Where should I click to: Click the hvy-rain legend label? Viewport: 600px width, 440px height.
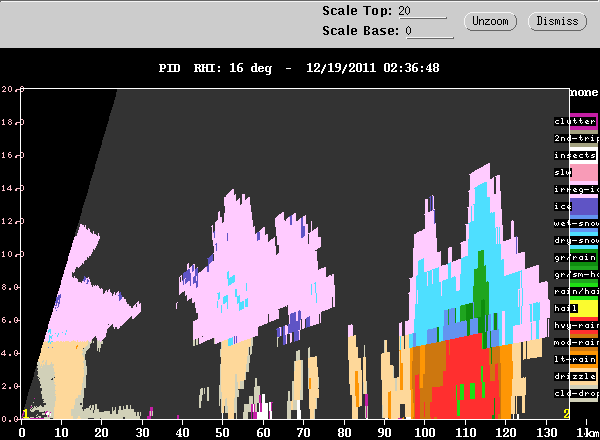click(576, 326)
